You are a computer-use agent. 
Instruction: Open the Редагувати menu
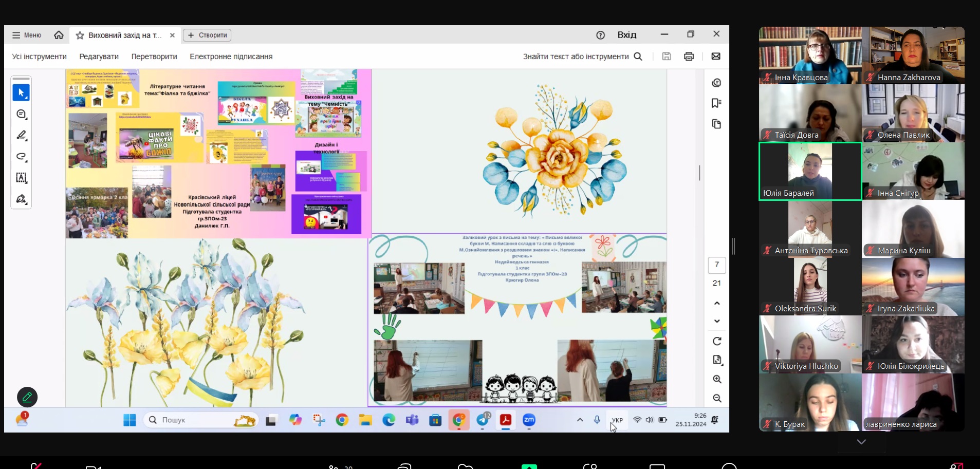[x=99, y=57]
